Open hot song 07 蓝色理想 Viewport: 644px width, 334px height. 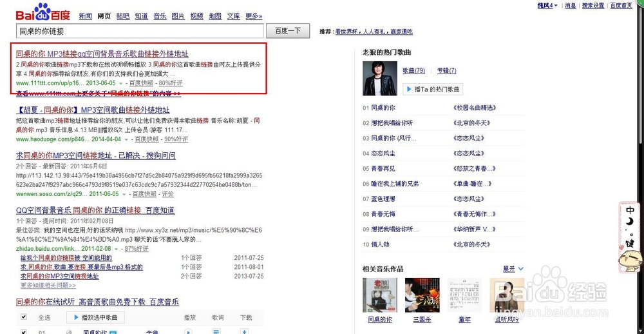383,199
